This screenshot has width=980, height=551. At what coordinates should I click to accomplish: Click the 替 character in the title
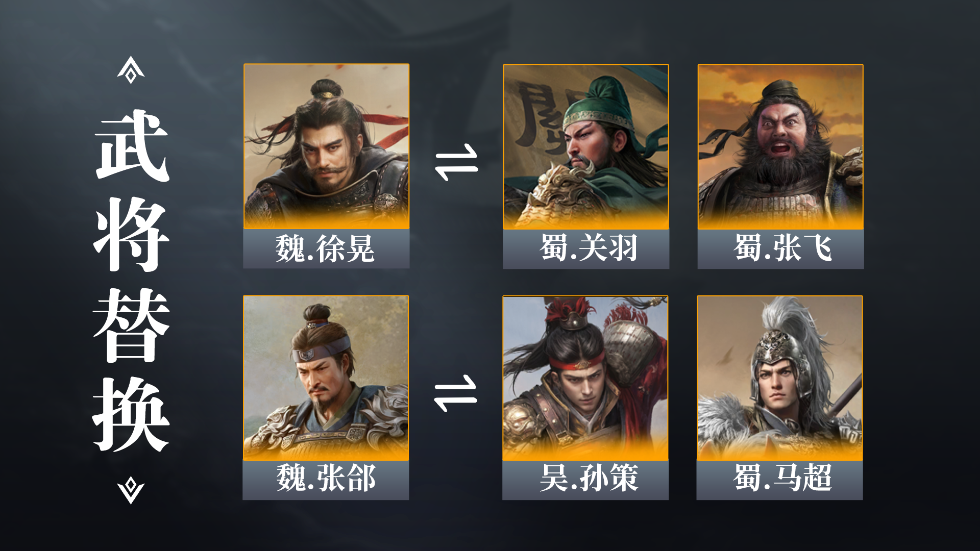click(131, 325)
